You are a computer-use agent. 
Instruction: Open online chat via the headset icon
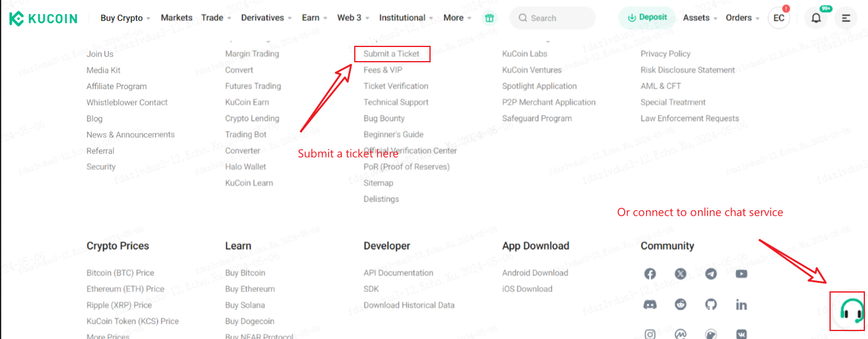[x=851, y=310]
